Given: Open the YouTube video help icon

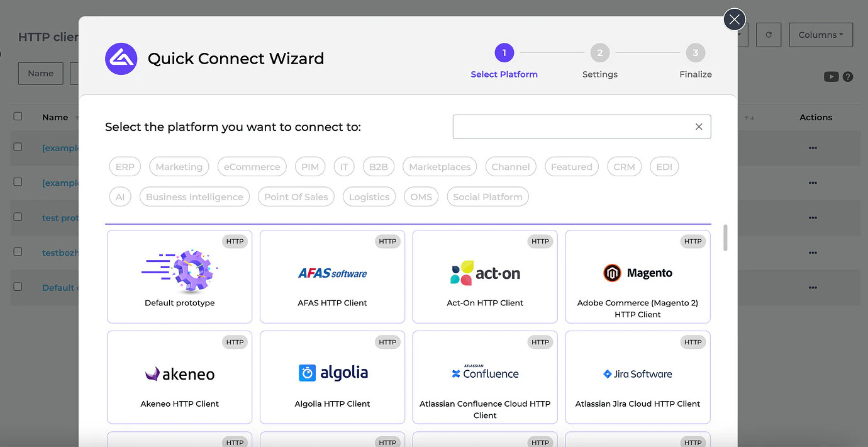Looking at the screenshot, I should point(831,77).
